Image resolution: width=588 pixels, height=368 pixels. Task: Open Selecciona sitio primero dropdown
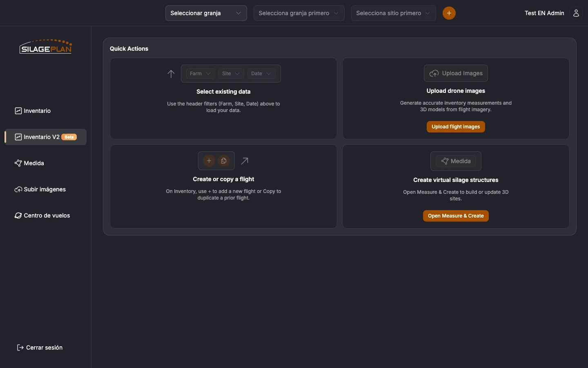(394, 13)
